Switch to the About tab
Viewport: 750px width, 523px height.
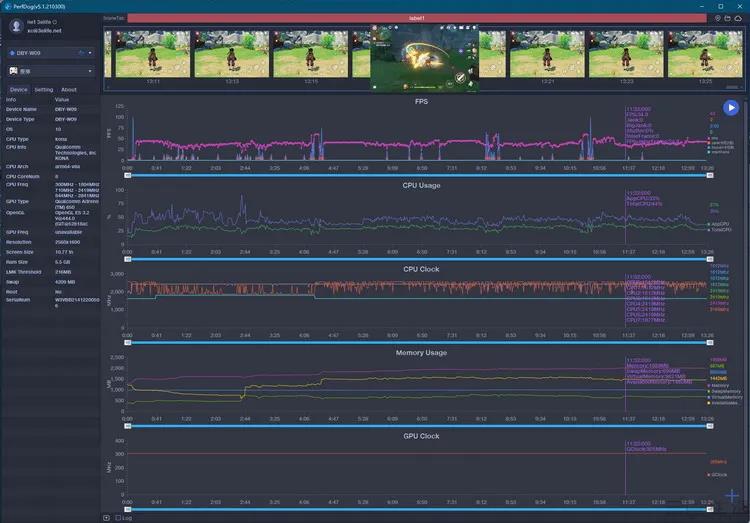pos(69,89)
